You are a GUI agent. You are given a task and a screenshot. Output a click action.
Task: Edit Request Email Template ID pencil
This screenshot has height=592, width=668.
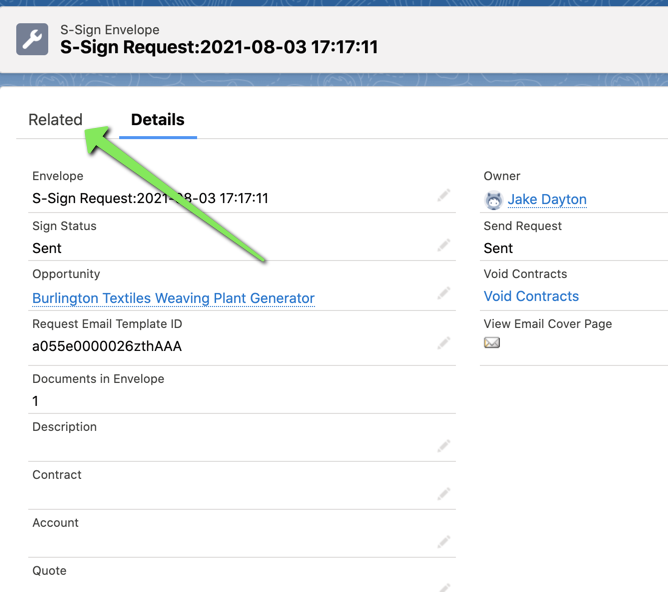tap(443, 343)
